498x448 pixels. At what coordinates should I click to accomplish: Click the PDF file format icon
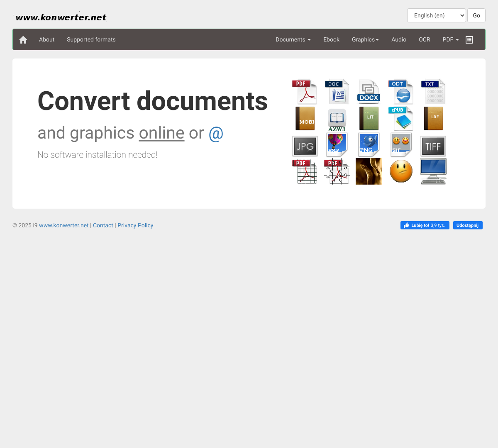point(305,92)
